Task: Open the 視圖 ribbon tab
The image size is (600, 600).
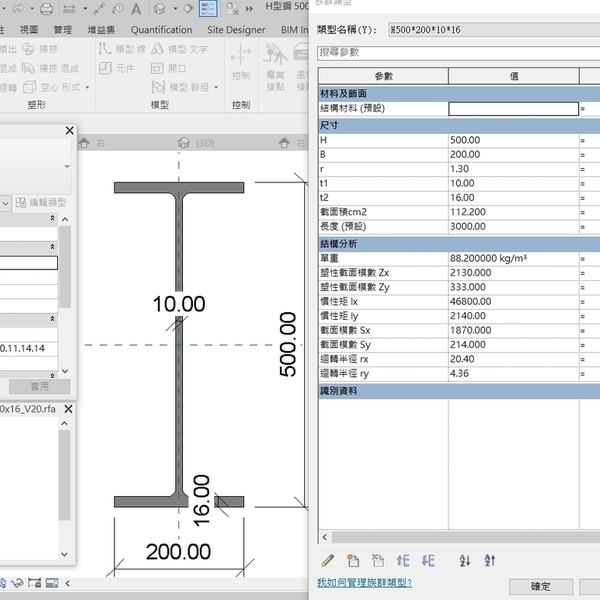Action: pyautogui.click(x=28, y=30)
